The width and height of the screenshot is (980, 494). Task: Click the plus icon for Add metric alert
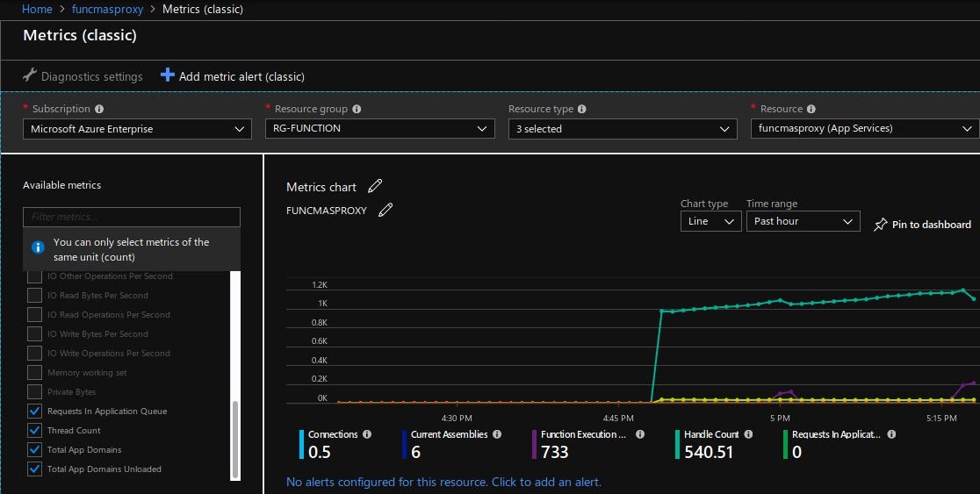click(x=168, y=75)
